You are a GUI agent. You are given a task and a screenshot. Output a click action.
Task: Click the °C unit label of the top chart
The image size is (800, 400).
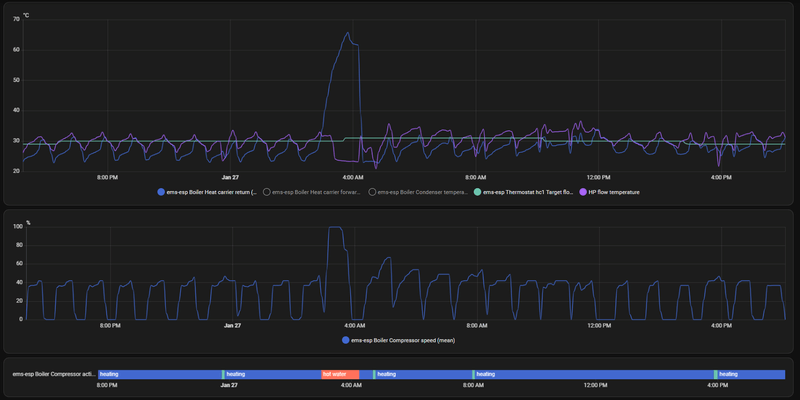(26, 15)
